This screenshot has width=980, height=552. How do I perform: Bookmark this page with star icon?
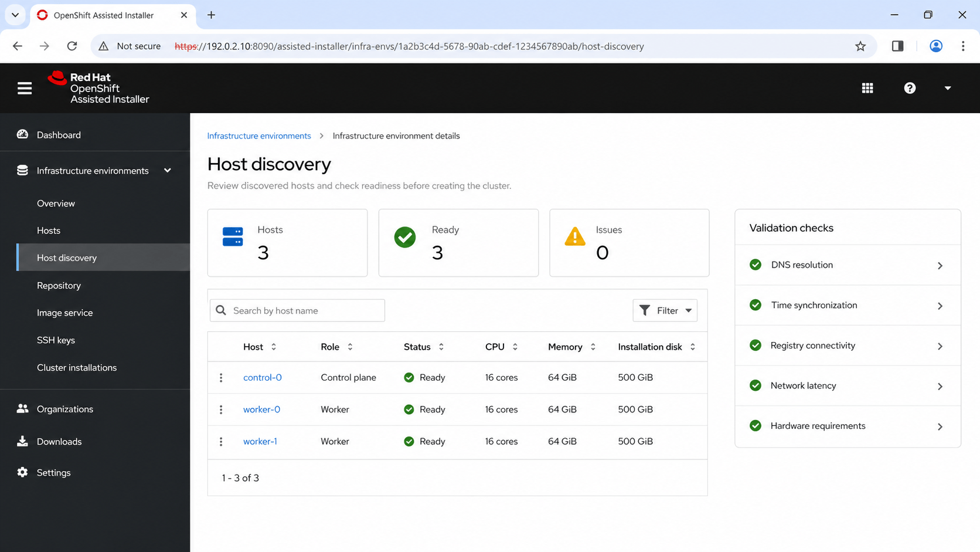point(860,46)
